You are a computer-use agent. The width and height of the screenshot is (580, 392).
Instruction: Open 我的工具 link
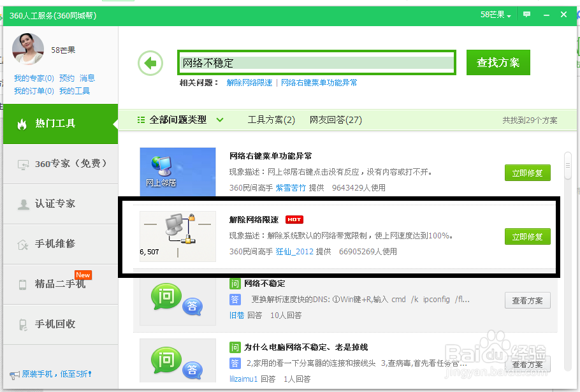[x=75, y=91]
